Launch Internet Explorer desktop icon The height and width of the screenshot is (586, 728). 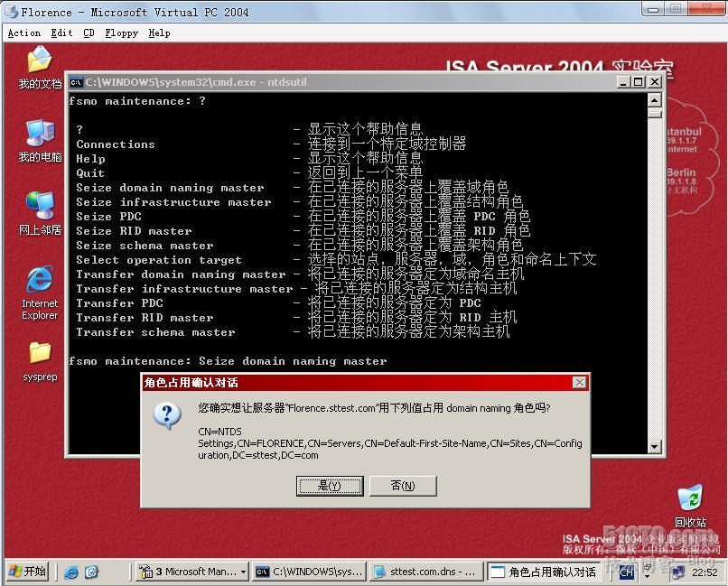(x=40, y=293)
